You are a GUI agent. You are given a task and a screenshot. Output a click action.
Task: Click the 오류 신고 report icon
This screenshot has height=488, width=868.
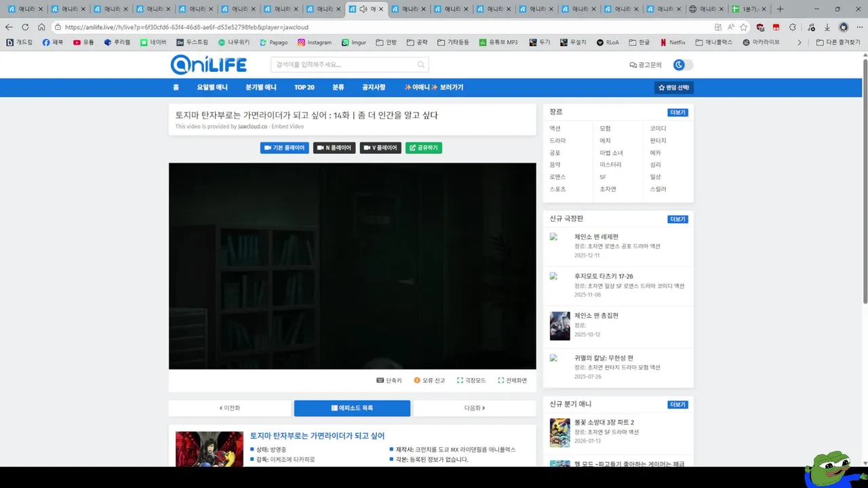(417, 380)
